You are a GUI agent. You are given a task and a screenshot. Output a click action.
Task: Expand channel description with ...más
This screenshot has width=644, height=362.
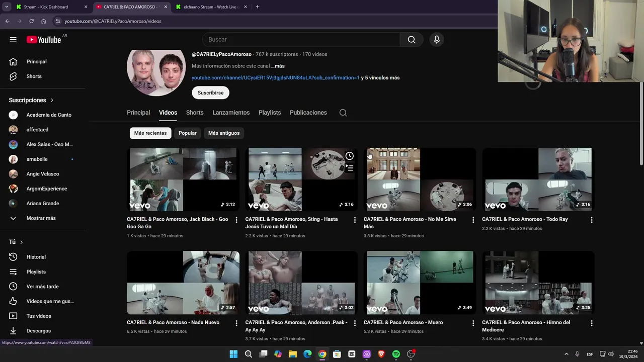coord(278,66)
